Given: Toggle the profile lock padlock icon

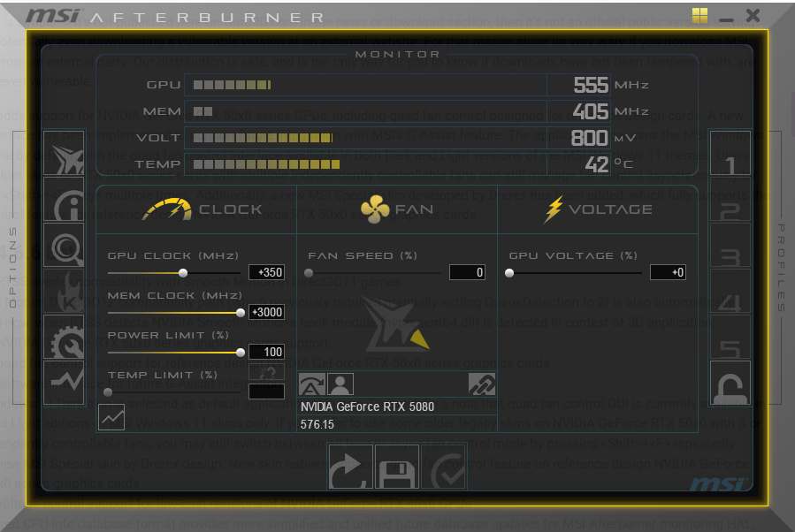Looking at the screenshot, I should click(730, 383).
